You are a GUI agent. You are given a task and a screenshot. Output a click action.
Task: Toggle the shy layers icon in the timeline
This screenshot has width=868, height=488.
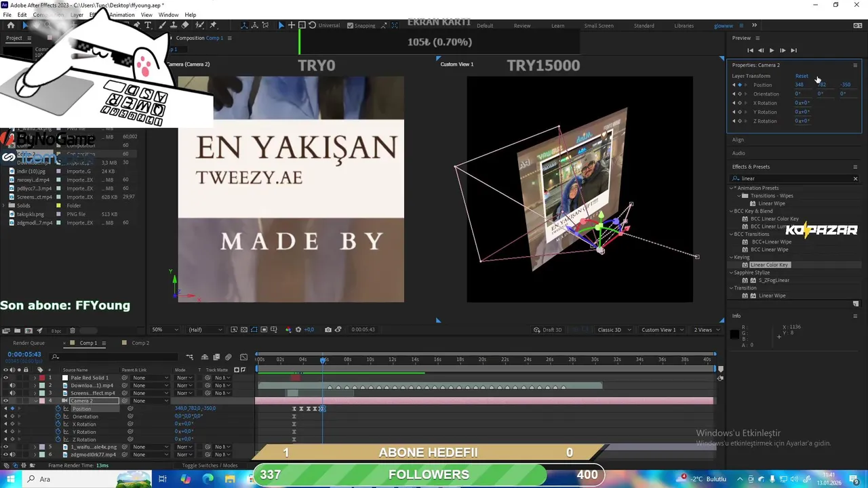(x=206, y=357)
